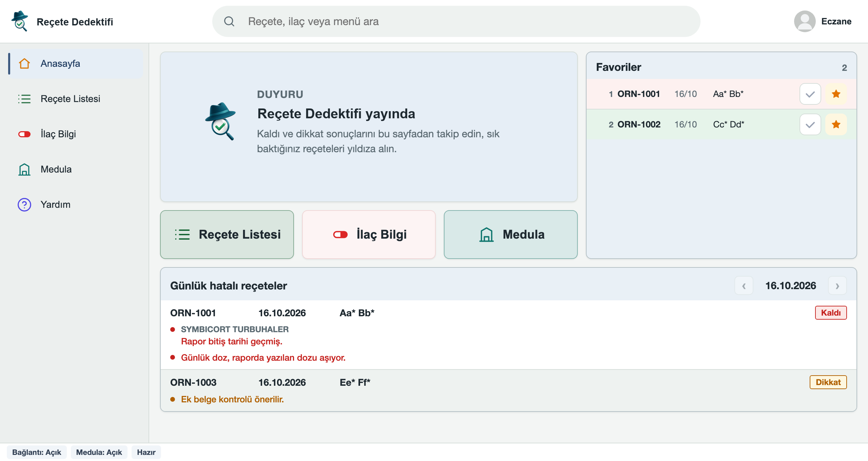Click the İlaç Bilgi pill icon in sidebar
Image resolution: width=868 pixels, height=461 pixels.
pyautogui.click(x=24, y=134)
